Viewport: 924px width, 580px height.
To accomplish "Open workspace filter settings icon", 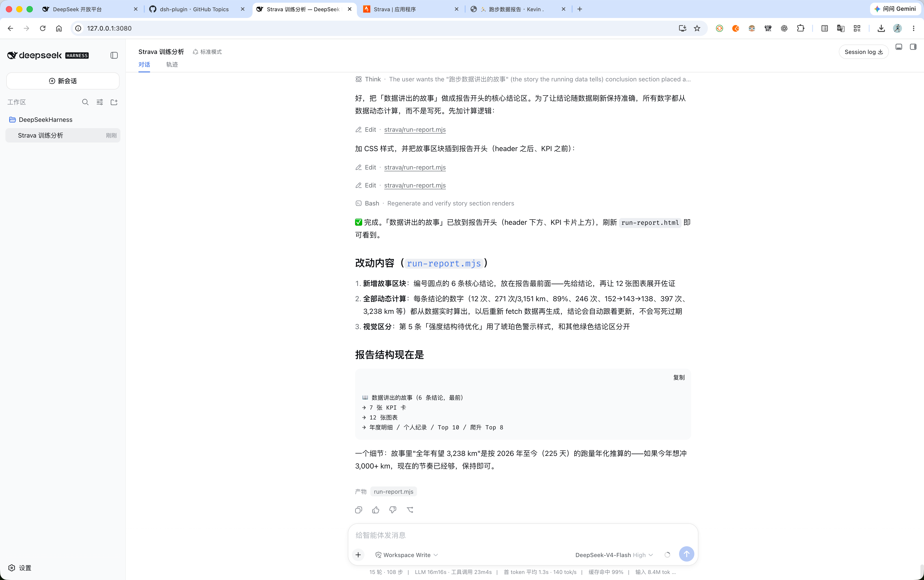I will 100,102.
